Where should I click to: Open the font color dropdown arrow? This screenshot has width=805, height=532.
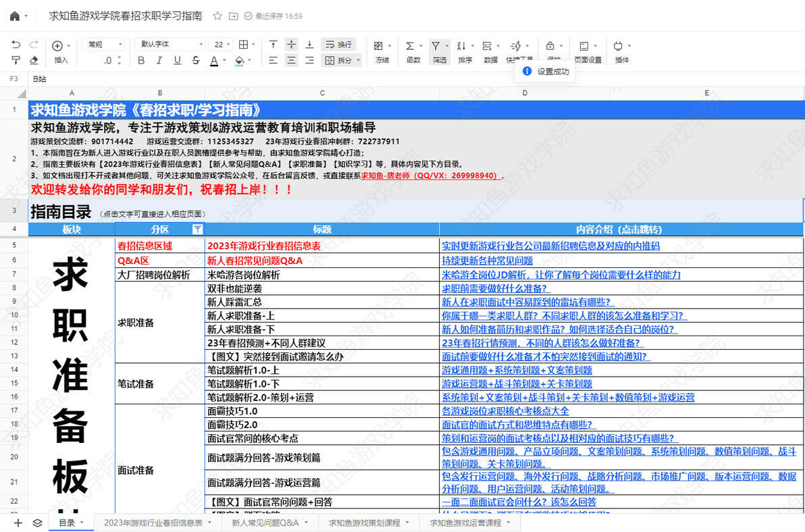(x=224, y=61)
